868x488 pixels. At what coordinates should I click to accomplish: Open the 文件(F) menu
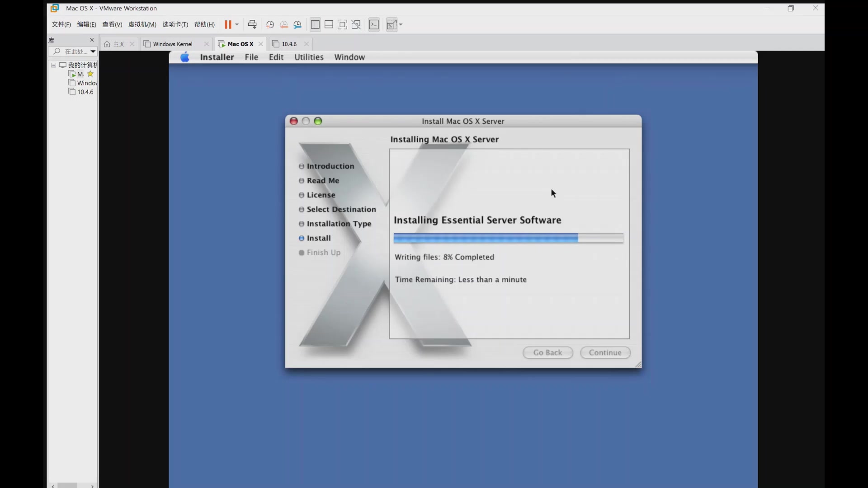coord(61,24)
